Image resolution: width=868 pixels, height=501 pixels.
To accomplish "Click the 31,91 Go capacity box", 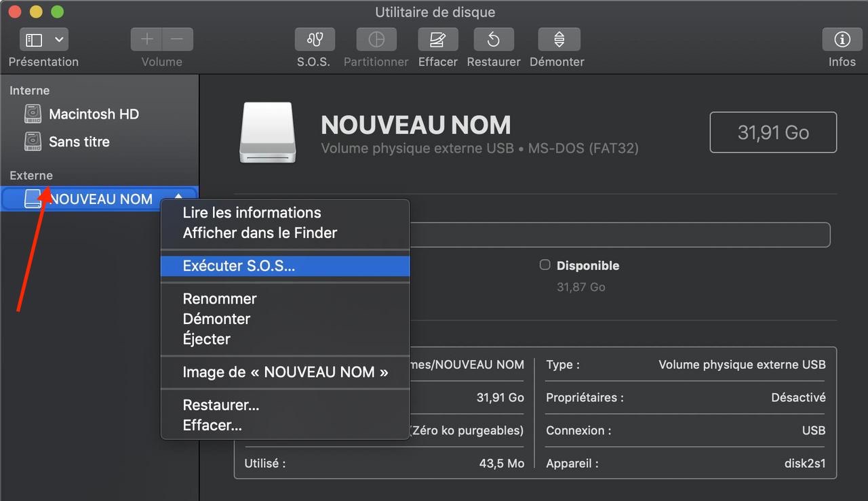I will (773, 132).
